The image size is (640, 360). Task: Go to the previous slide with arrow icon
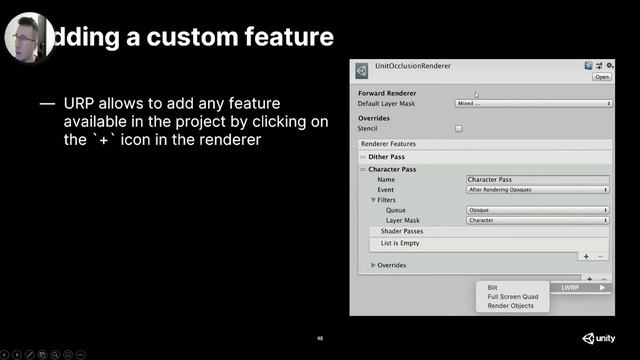click(x=4, y=355)
